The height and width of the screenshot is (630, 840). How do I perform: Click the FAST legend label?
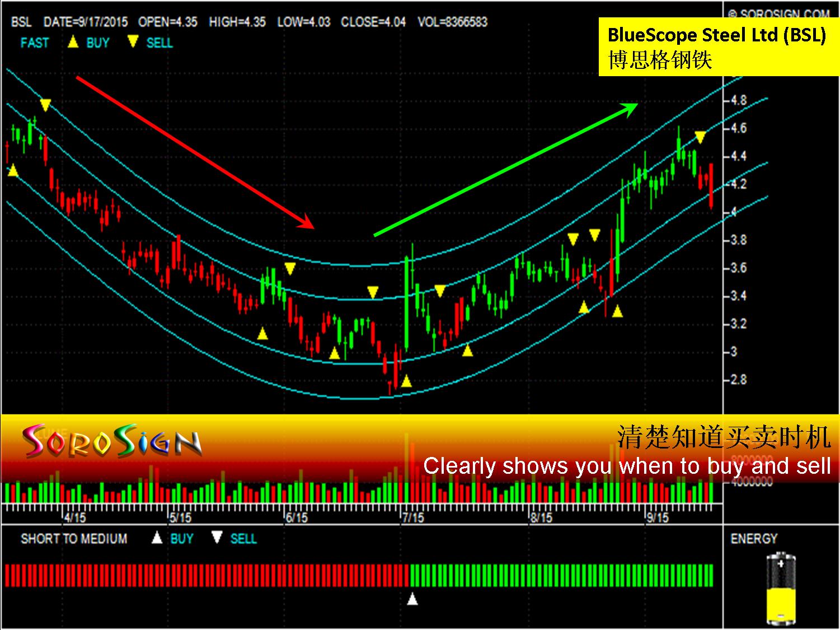35,43
